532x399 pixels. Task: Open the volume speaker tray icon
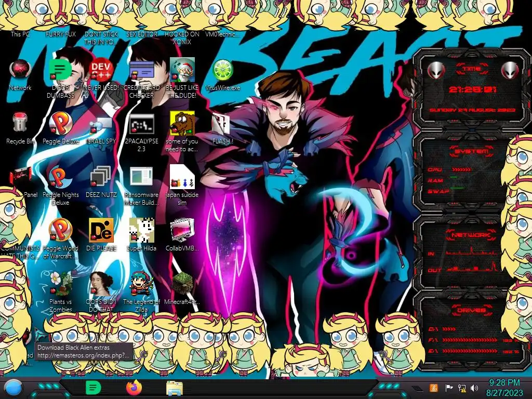474,388
